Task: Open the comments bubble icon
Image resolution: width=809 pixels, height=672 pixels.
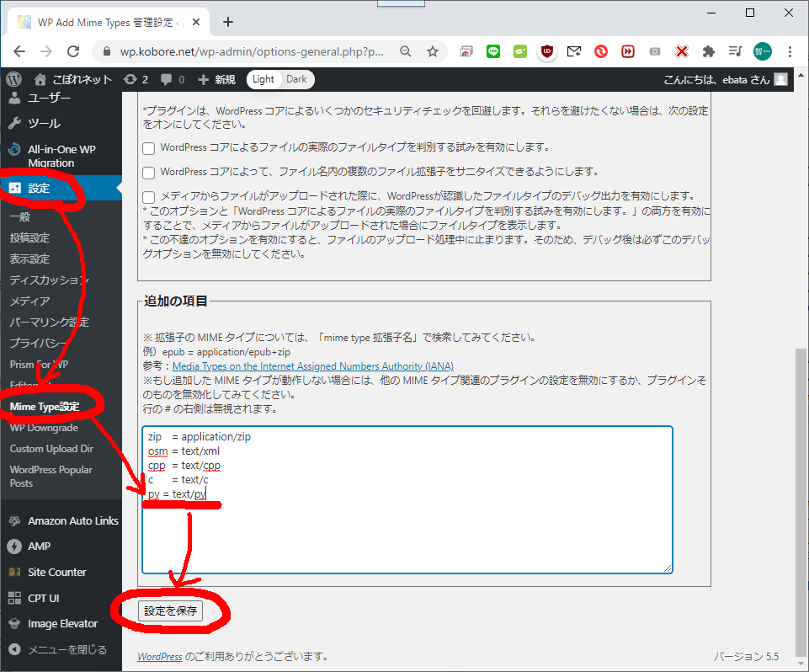Action: coord(172,79)
